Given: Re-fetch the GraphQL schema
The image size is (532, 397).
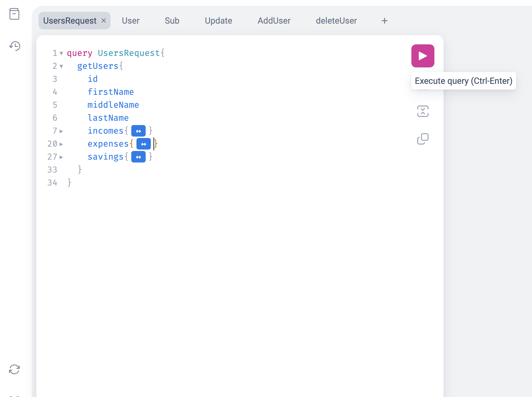Looking at the screenshot, I should click(x=14, y=370).
